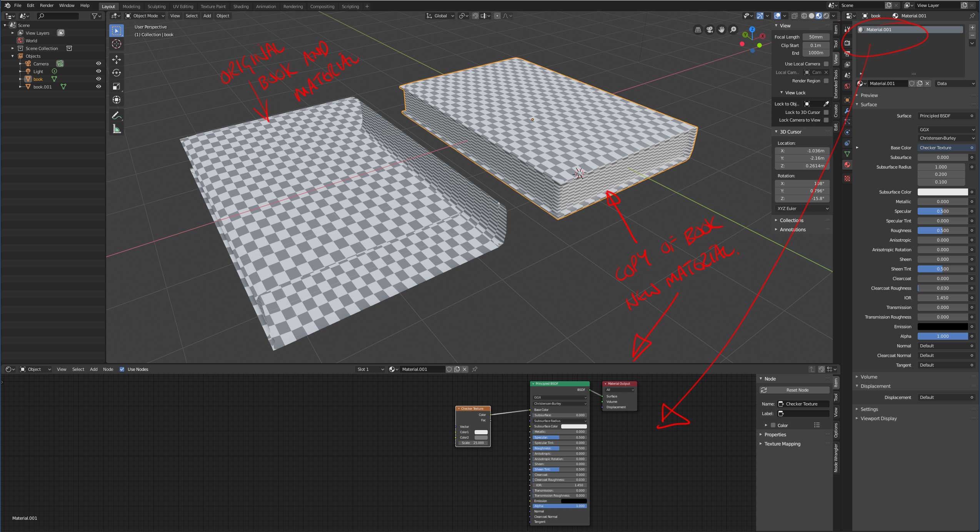Open Global transform orientation dropdown

coord(440,16)
